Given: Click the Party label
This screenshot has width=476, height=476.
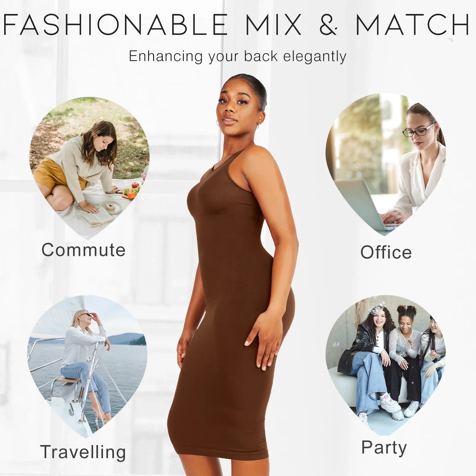Looking at the screenshot, I should [384, 448].
